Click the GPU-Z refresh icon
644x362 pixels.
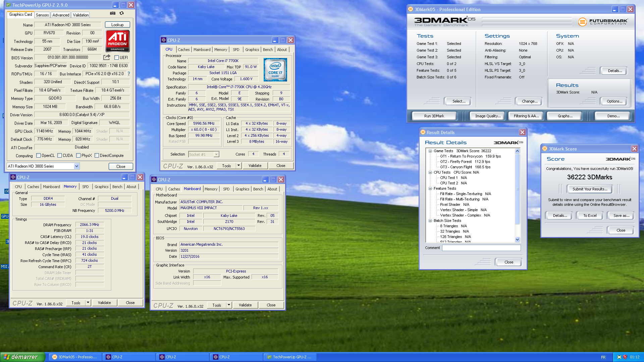point(122,13)
